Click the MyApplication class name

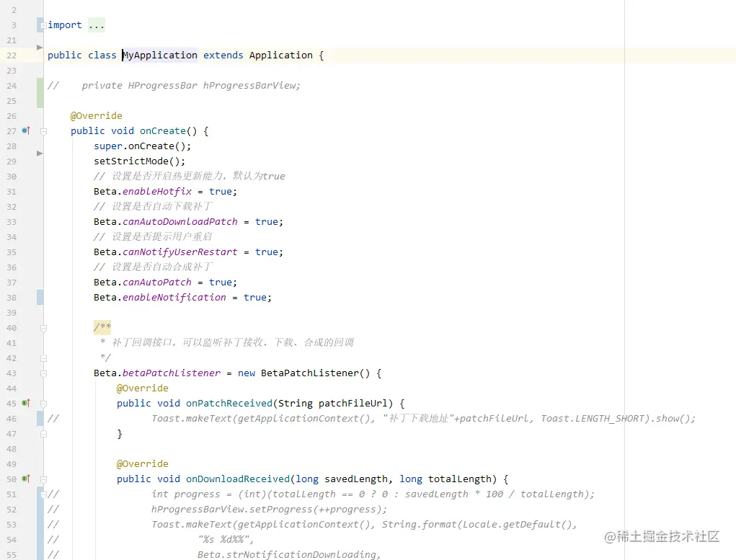[160, 55]
